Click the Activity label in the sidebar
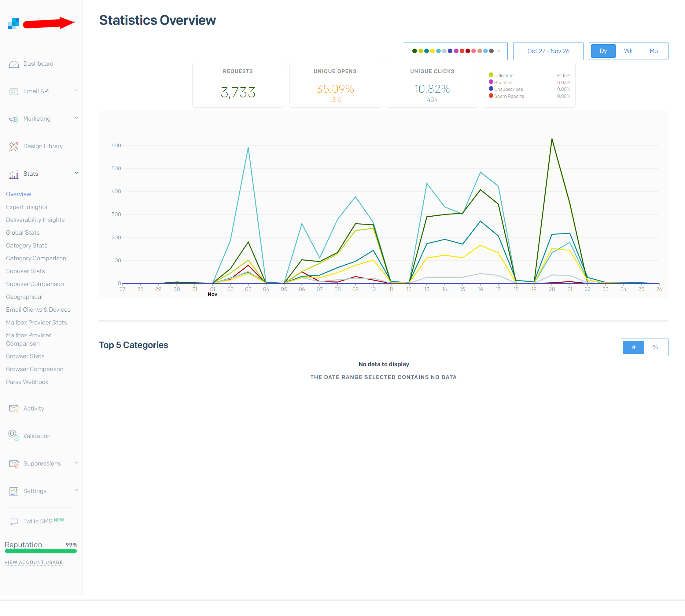 tap(34, 409)
